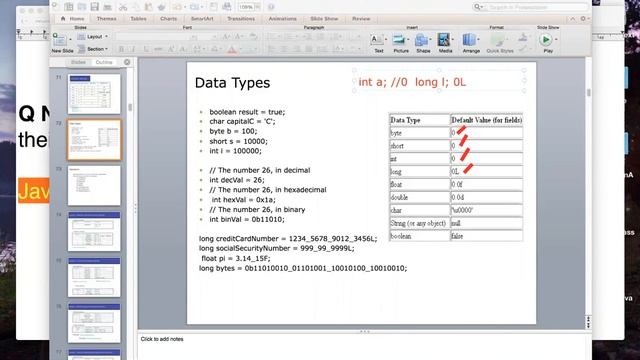This screenshot has height=360, width=640.
Task: Close the slides pane with the X
Action: pyautogui.click(x=127, y=62)
